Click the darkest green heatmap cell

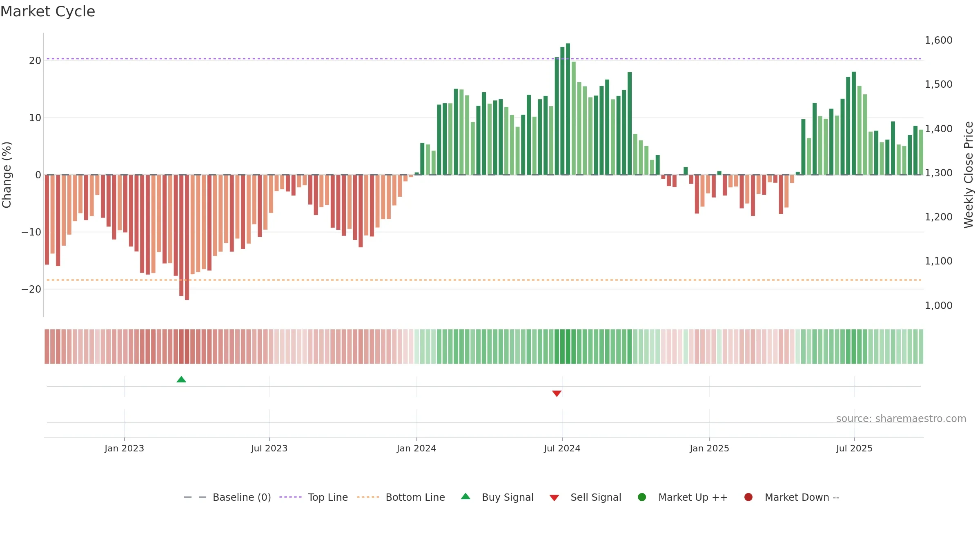[568, 347]
